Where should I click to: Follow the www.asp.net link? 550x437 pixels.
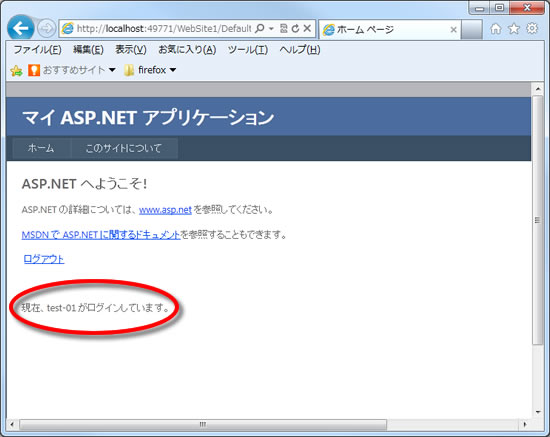[x=165, y=210]
